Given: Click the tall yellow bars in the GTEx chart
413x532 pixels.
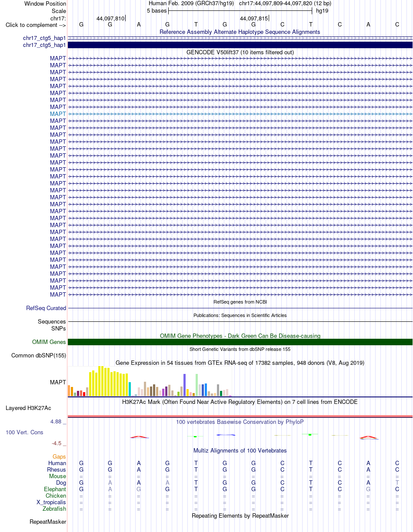Looking at the screenshot, I should [x=108, y=381].
